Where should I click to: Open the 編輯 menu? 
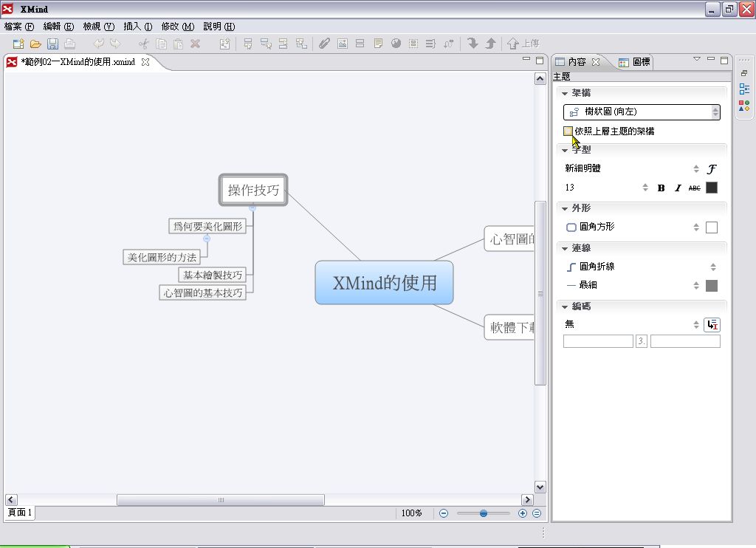[59, 27]
